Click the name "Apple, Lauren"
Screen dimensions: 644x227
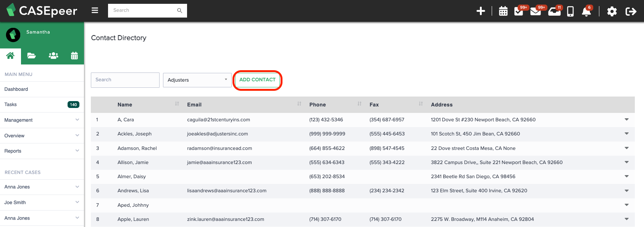pos(133,219)
